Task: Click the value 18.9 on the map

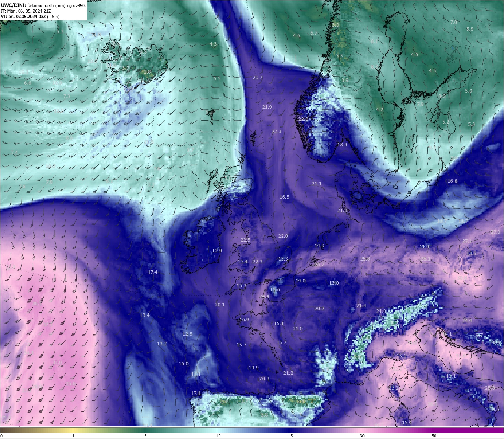Action: (x=343, y=145)
